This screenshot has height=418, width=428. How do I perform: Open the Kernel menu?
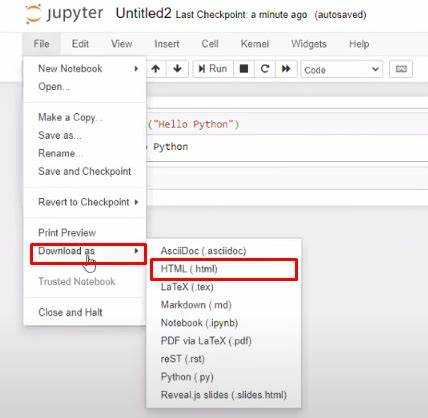pyautogui.click(x=255, y=44)
